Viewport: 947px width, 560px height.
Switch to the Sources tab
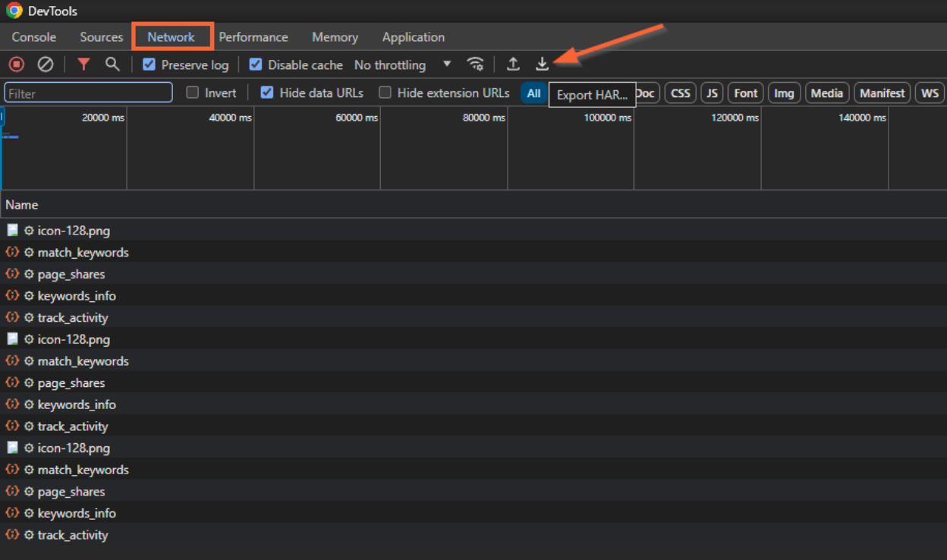point(102,37)
